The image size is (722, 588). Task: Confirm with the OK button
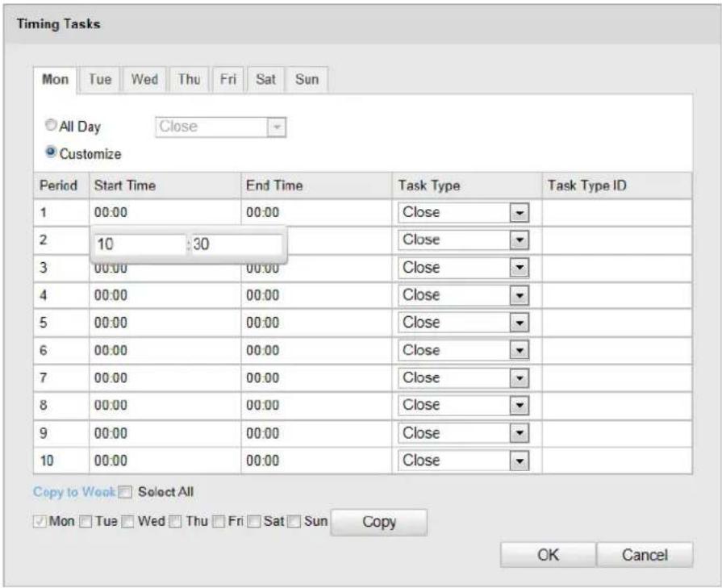(548, 555)
